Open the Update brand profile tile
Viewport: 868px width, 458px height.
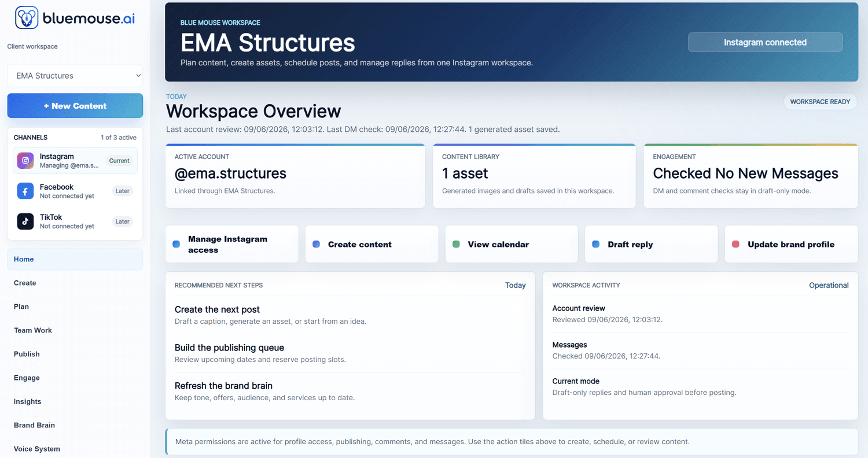[x=792, y=245]
